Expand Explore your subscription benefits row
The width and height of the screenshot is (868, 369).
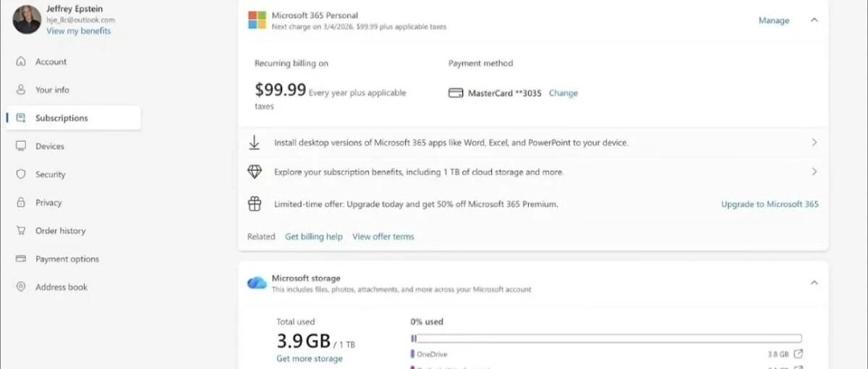533,172
